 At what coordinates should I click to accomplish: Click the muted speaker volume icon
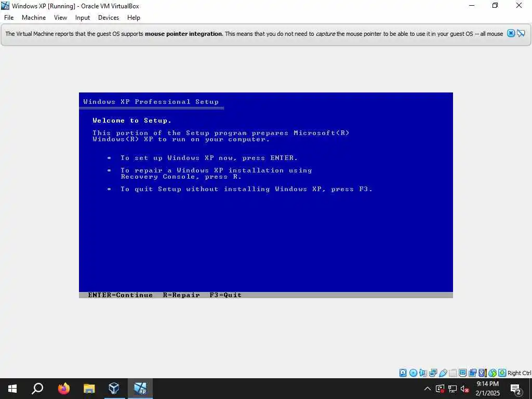pyautogui.click(x=465, y=389)
